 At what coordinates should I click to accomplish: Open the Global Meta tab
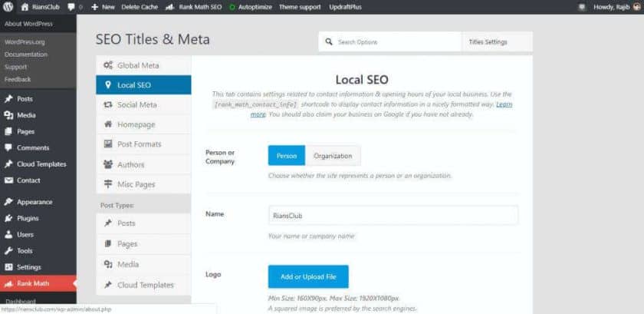tap(143, 65)
